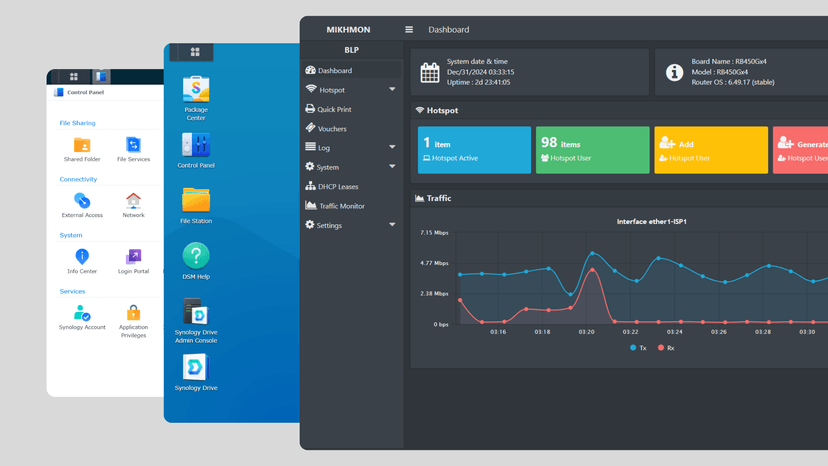Launch Synology Drive app icon
The image size is (828, 466).
pyautogui.click(x=196, y=372)
